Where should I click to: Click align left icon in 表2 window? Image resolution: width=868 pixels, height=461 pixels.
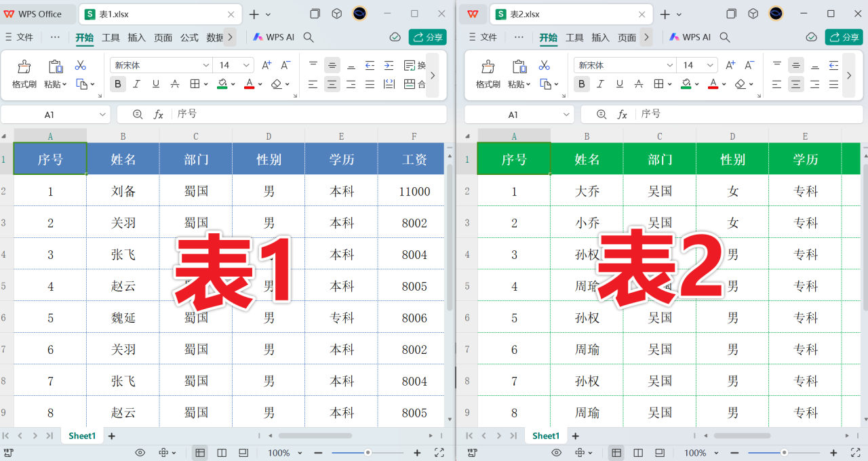coord(776,84)
